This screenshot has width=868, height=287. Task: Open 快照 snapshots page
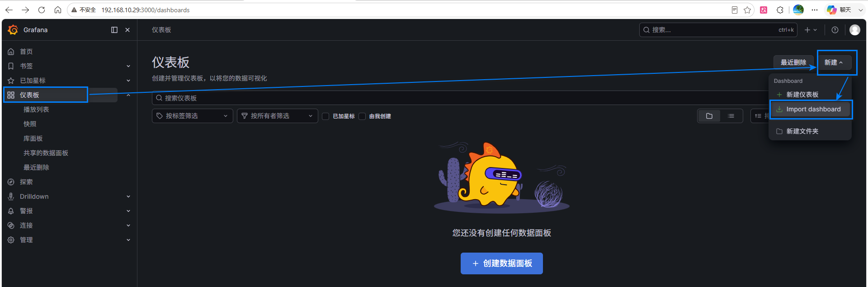(x=30, y=124)
